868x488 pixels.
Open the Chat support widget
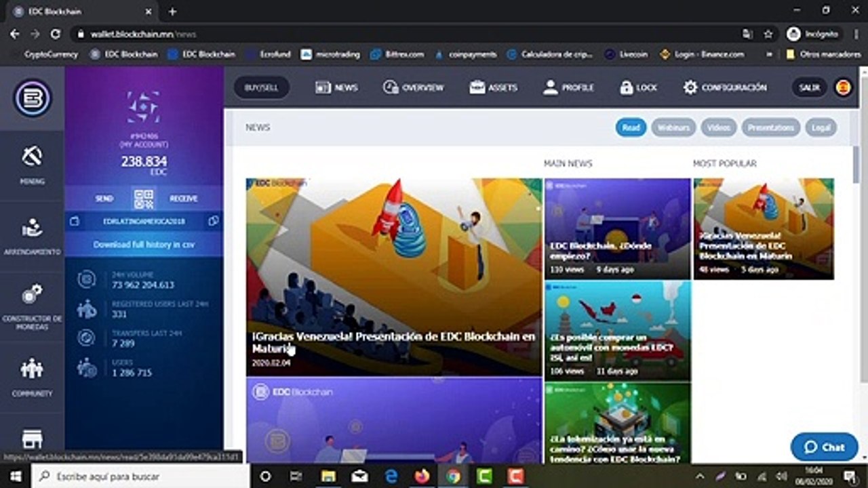click(825, 447)
